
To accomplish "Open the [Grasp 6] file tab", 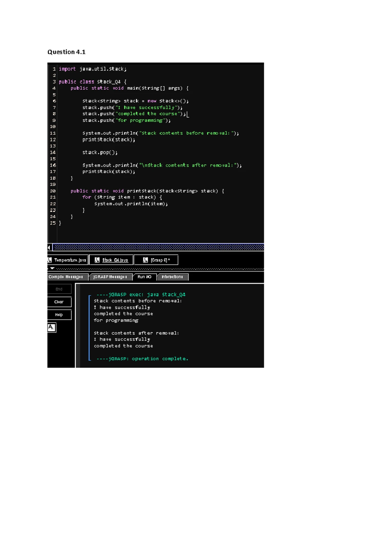I will point(156,260).
